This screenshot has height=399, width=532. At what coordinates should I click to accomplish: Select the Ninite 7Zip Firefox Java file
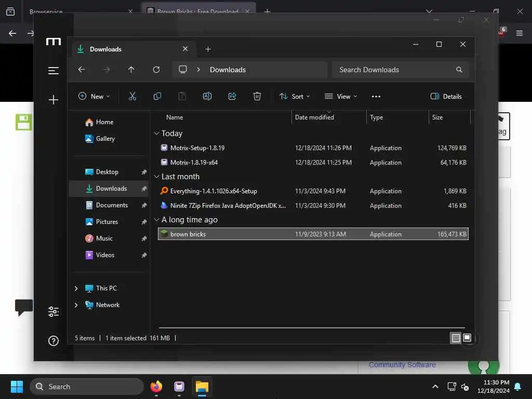[313, 206]
